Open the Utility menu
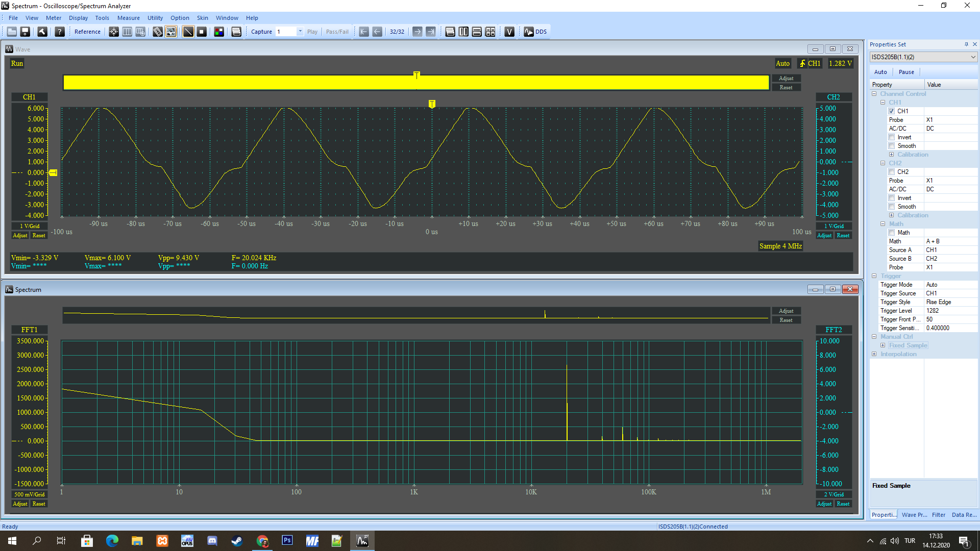 155,18
